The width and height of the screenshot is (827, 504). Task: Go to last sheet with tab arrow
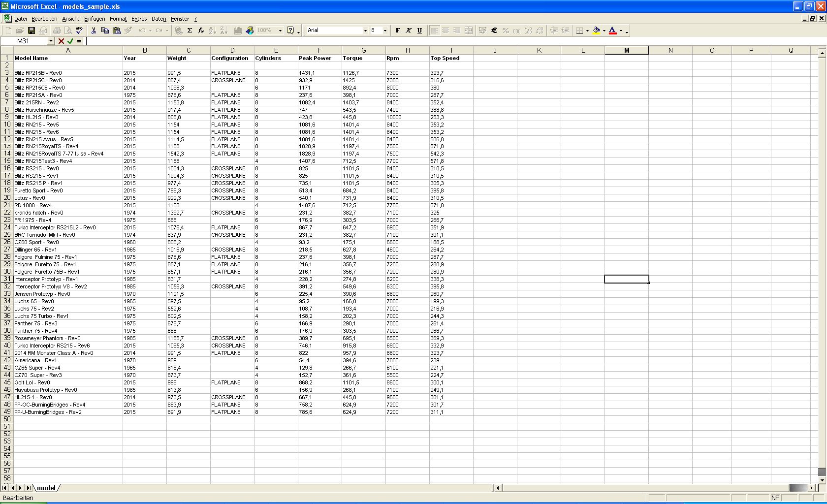[x=29, y=488]
